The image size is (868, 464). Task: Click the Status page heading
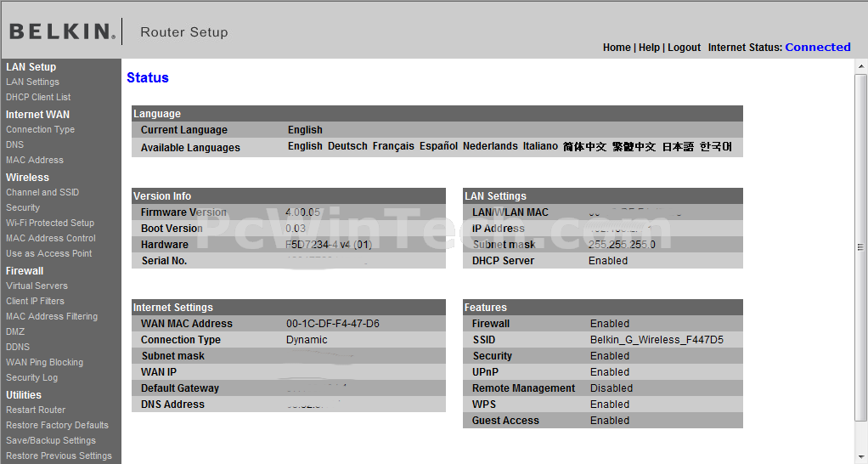(x=148, y=77)
